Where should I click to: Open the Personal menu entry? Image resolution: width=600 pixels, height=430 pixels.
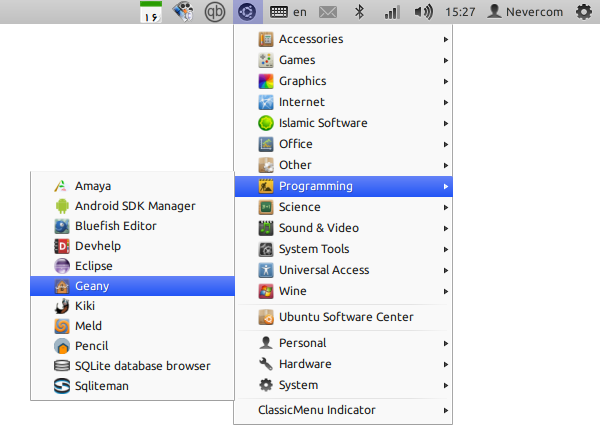click(x=343, y=343)
